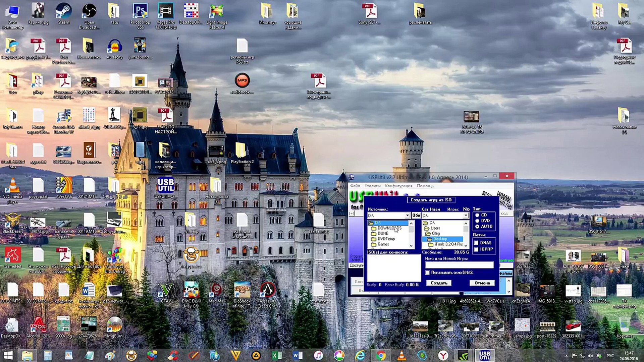Viewport: 644px width, 362px height.
Task: Enable the DNAS patch checkbox
Action: point(476,243)
